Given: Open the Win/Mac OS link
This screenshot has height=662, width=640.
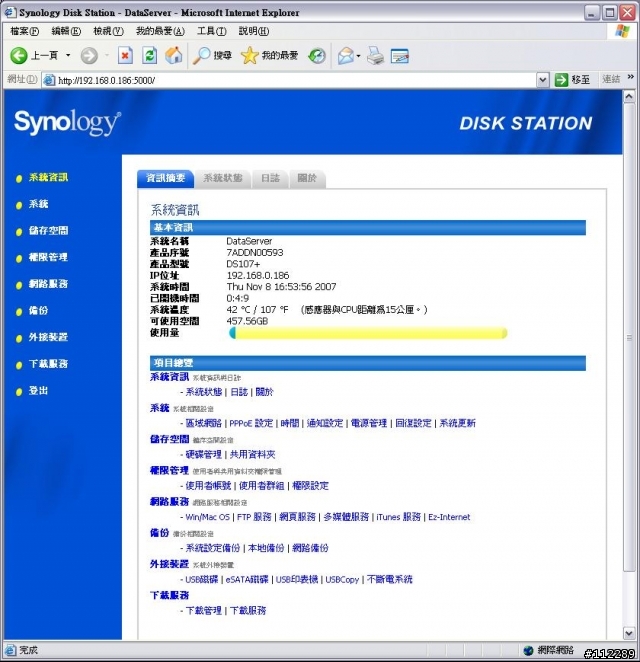Looking at the screenshot, I should tap(207, 517).
